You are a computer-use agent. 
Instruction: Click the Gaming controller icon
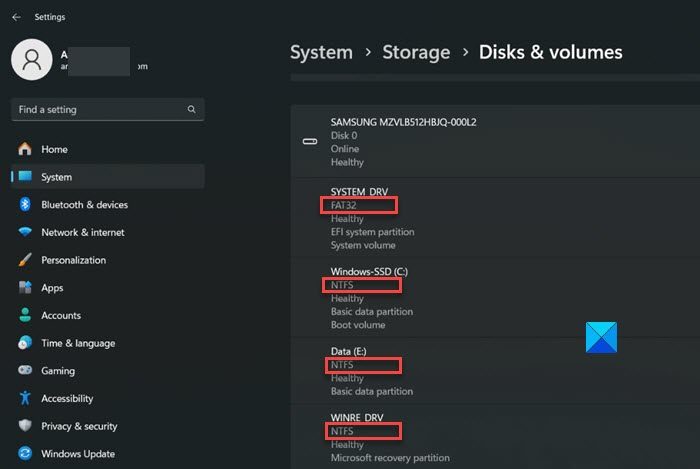tap(25, 370)
